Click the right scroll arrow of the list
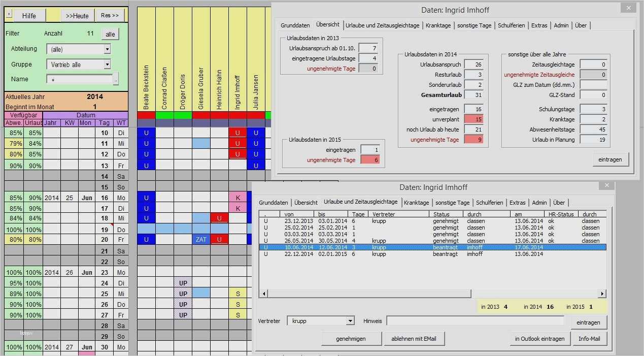 (x=602, y=294)
